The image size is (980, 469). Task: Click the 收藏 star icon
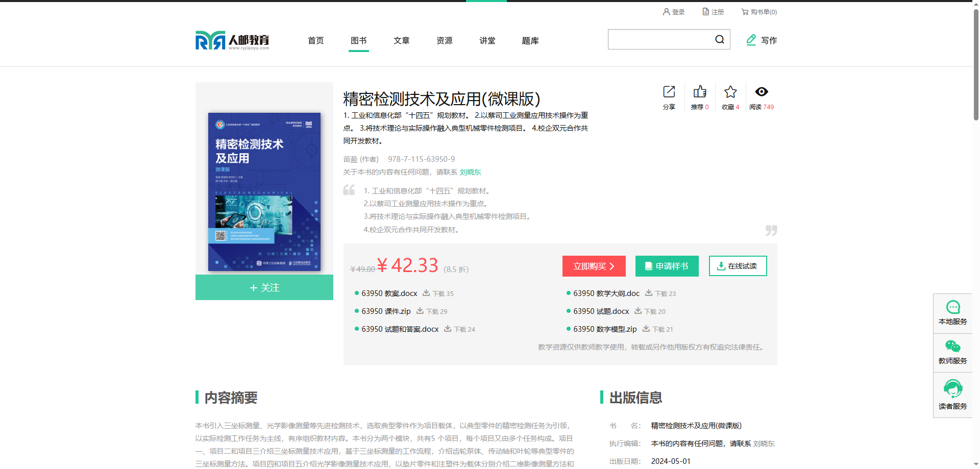tap(730, 92)
